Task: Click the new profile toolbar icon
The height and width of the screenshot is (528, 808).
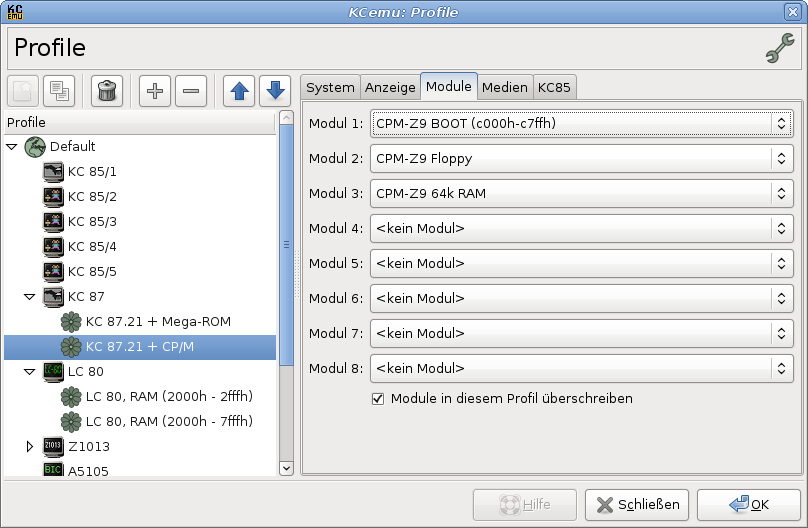Action: point(23,91)
